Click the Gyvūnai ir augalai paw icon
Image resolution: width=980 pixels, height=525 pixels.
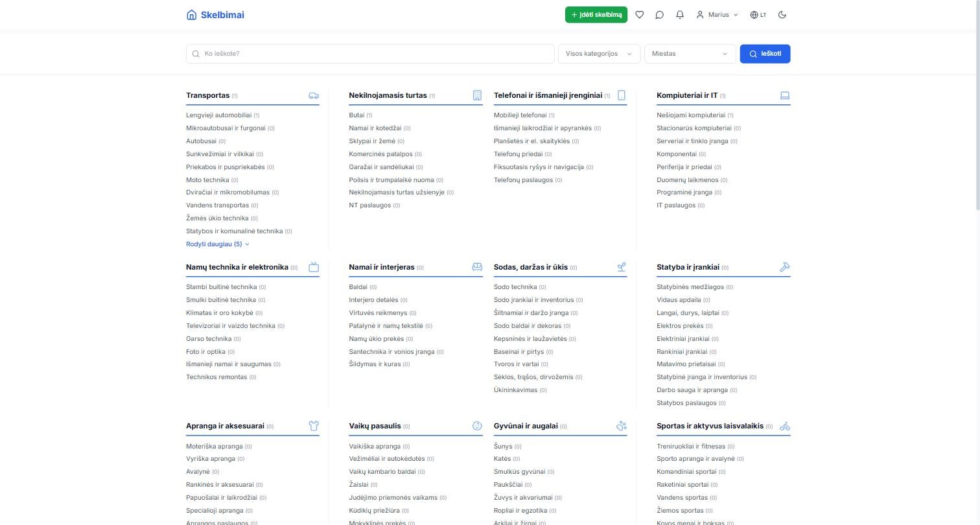click(x=622, y=426)
